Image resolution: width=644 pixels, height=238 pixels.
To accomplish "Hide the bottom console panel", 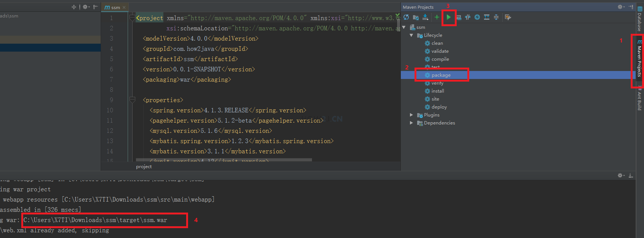I will click(631, 175).
